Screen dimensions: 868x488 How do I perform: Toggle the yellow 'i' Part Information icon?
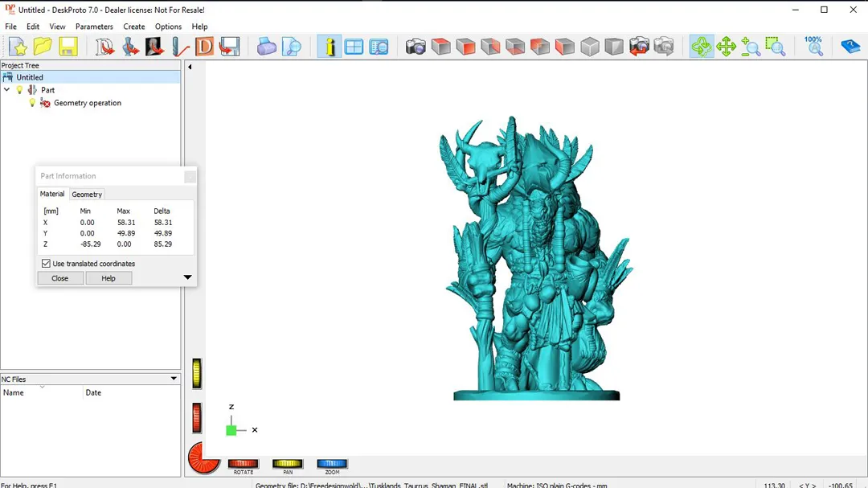tap(330, 47)
